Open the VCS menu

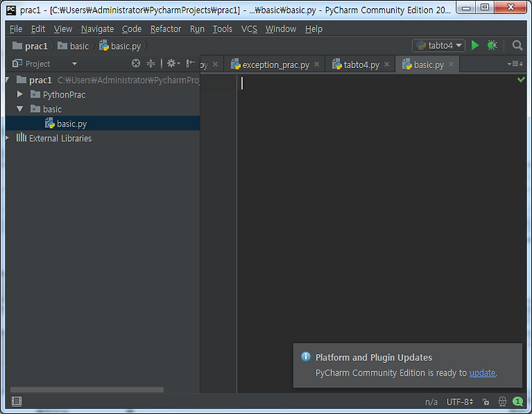(x=249, y=29)
